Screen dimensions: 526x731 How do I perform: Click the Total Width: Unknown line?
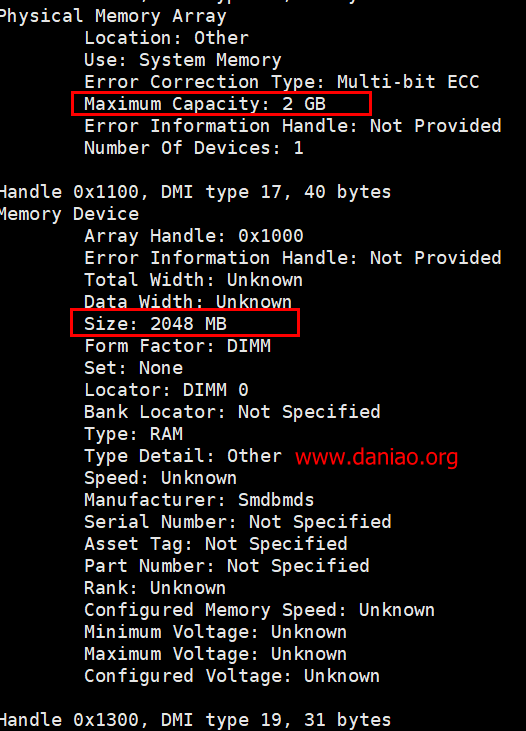click(x=194, y=280)
